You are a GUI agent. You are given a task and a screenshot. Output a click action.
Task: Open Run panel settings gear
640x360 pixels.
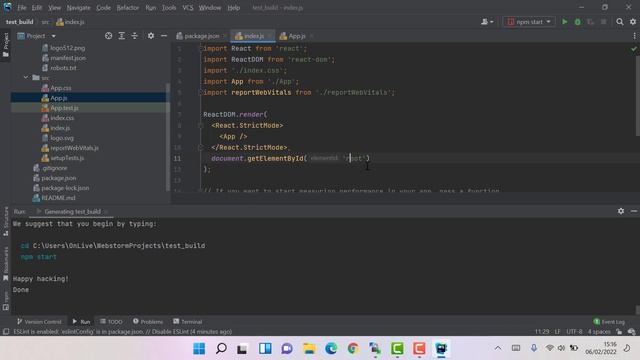621,211
